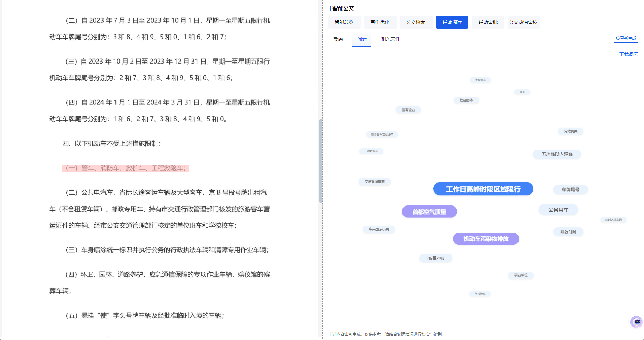Switch to the 导读 sub-tab
The image size is (644, 340).
pos(338,39)
